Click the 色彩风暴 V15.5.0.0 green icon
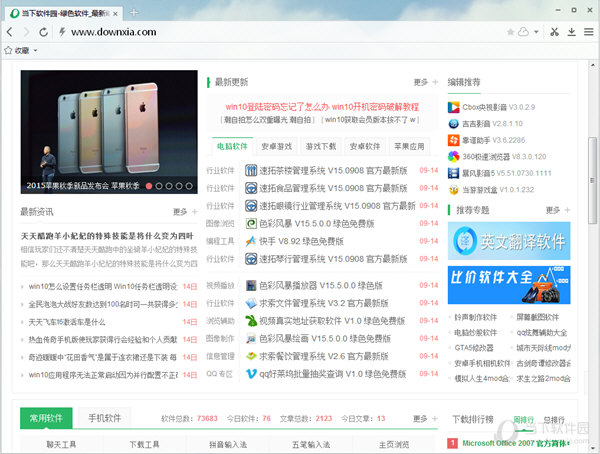The image size is (600, 454). click(x=251, y=223)
